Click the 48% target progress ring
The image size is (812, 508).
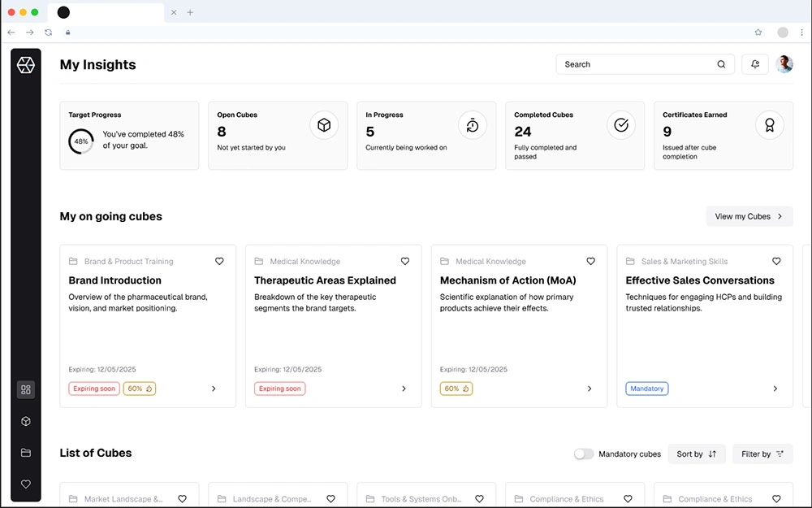(x=81, y=141)
